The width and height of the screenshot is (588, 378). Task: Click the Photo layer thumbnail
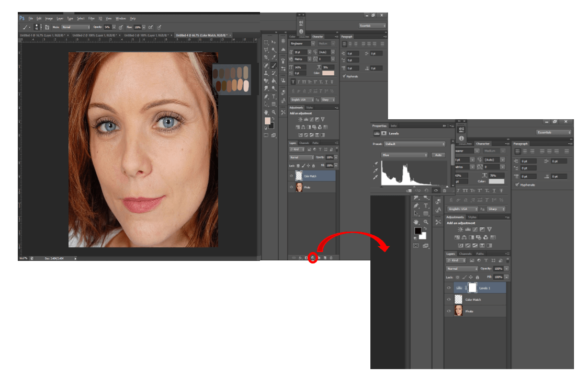click(299, 186)
